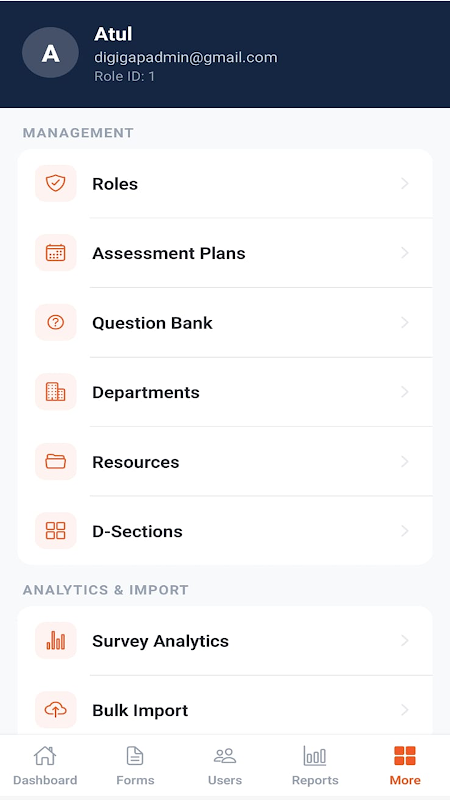Screen dimensions: 450x800
Task: Tap the Bulk Import cloud upload icon
Action: [56, 710]
